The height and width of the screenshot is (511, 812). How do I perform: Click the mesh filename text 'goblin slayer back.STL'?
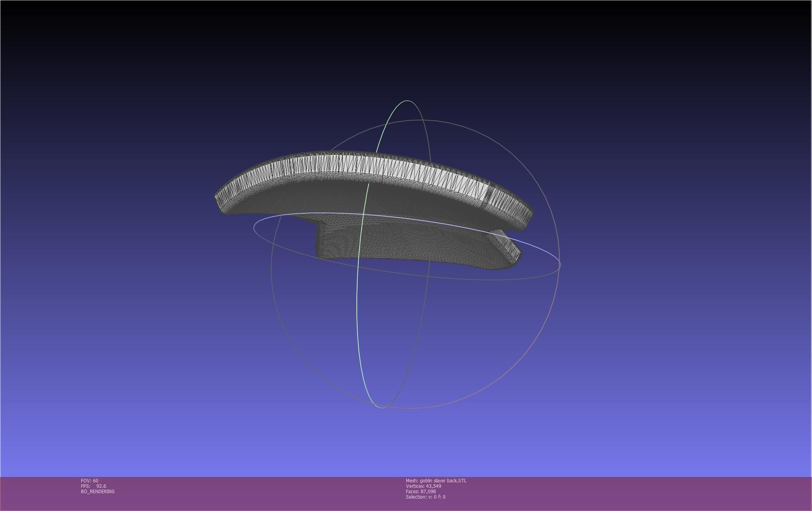click(x=443, y=481)
